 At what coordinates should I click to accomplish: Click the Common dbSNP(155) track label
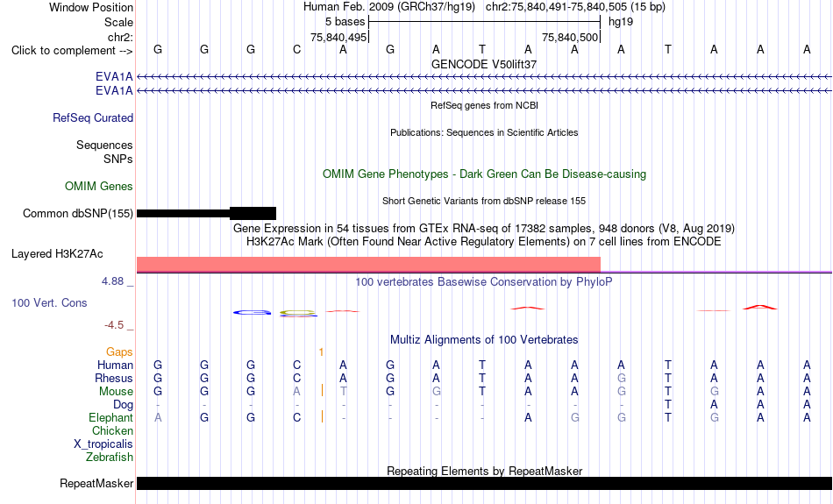77,214
